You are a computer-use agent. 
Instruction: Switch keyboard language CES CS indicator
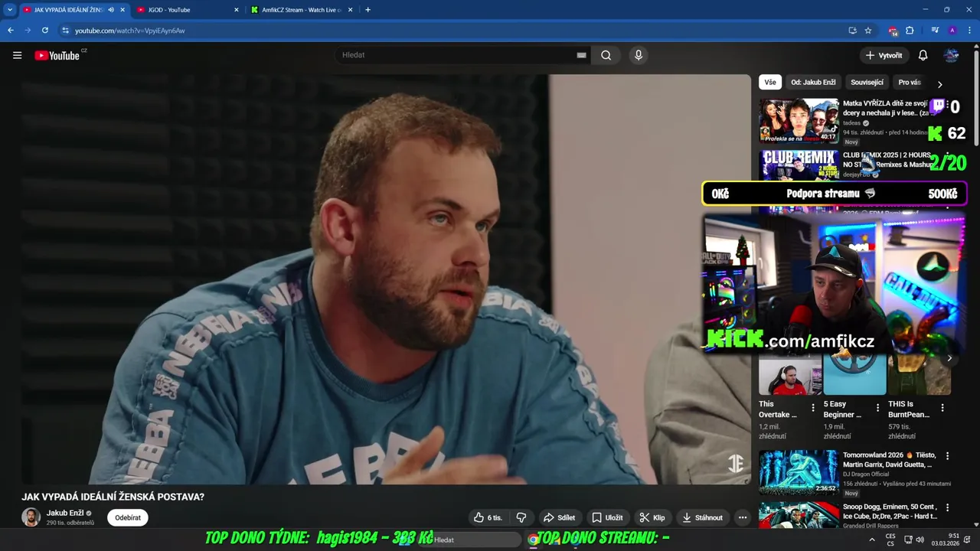coord(890,540)
